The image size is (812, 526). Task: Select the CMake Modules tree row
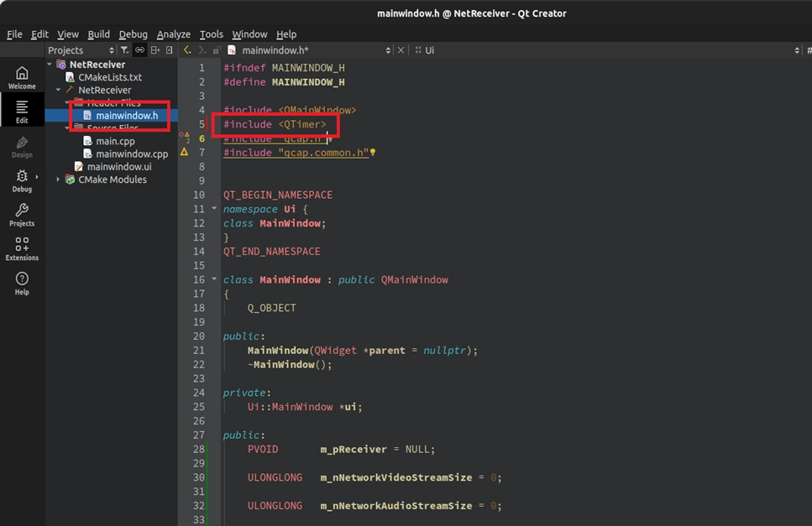pos(112,180)
